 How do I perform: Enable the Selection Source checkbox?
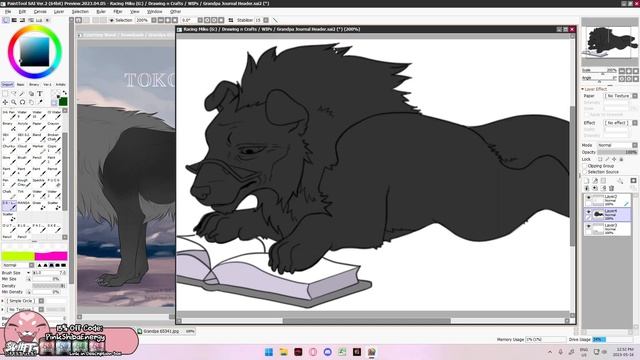[585, 172]
